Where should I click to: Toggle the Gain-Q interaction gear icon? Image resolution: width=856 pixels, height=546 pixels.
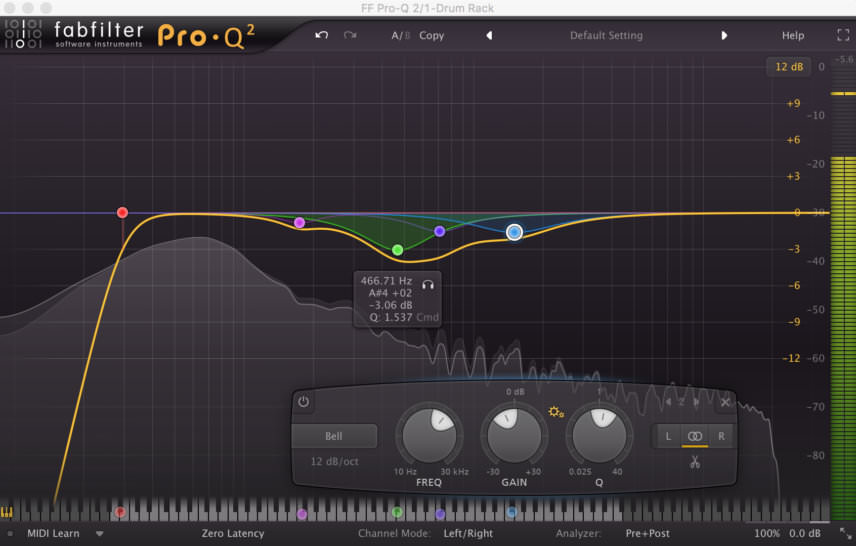[556, 412]
